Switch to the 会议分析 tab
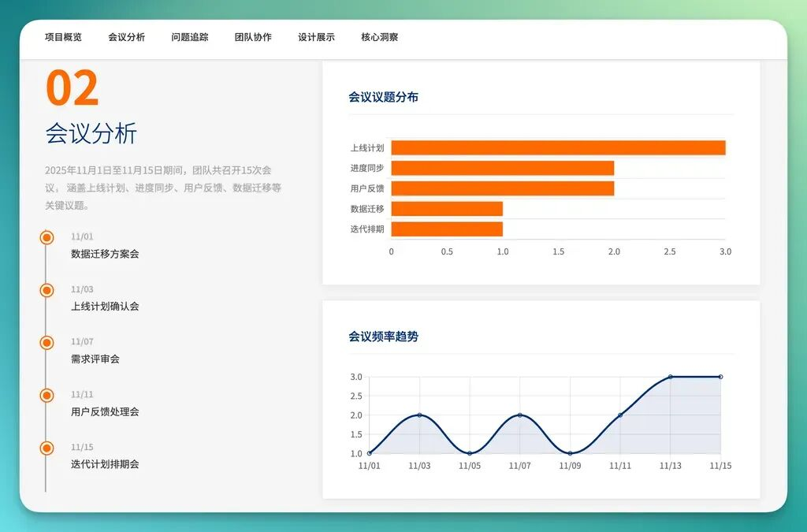This screenshot has width=807, height=532. 127,37
